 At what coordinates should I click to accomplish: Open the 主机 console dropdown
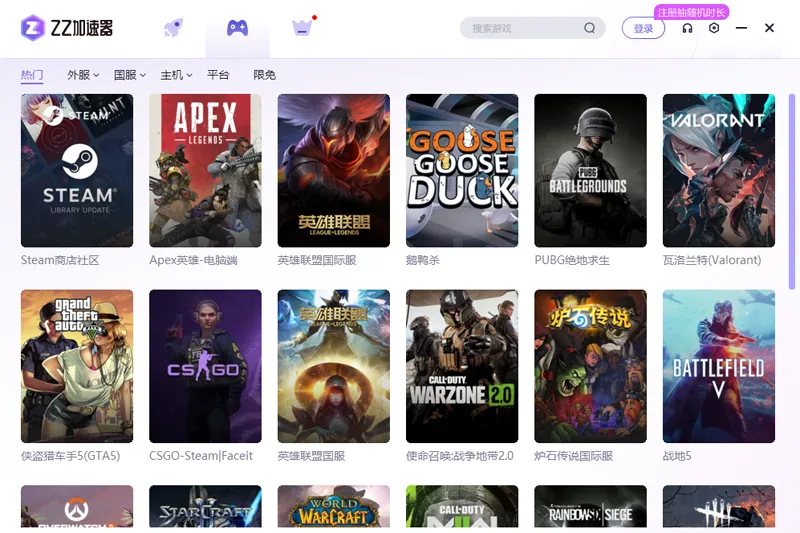176,75
